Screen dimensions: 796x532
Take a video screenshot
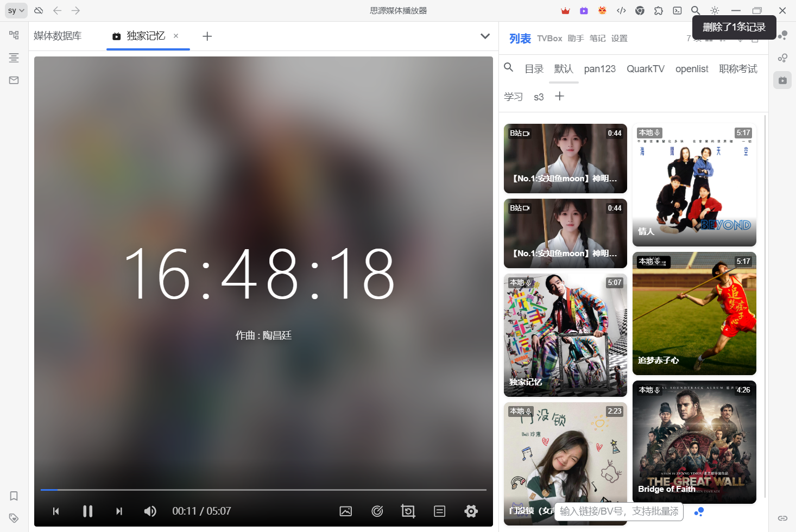(x=346, y=511)
